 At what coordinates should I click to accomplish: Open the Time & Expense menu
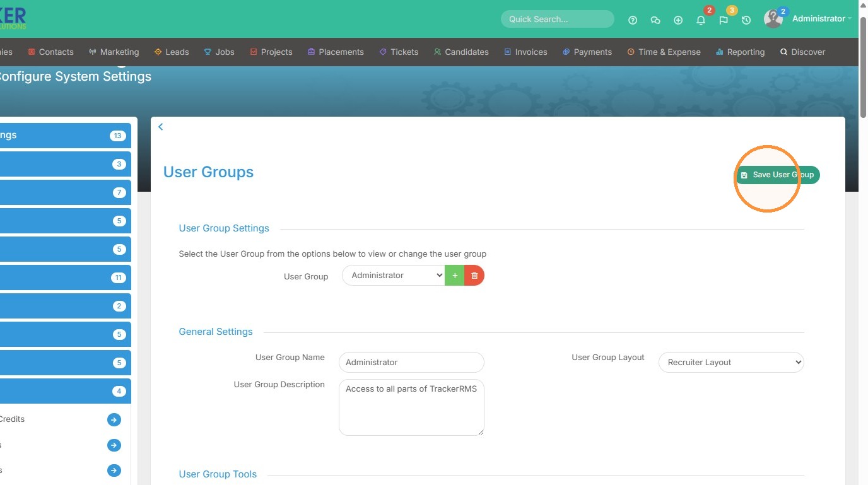coord(664,52)
